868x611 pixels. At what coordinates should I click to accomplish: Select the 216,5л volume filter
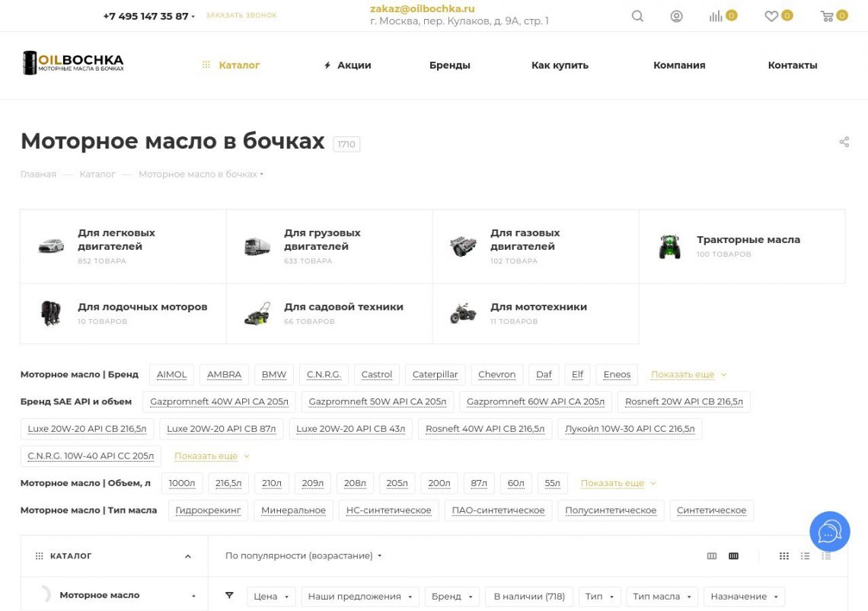tap(228, 482)
